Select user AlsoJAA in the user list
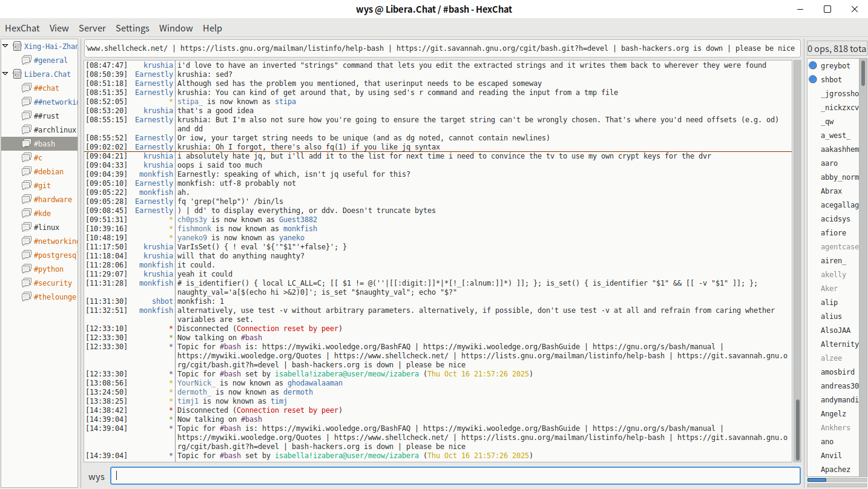Image resolution: width=868 pixels, height=489 pixels. pyautogui.click(x=835, y=330)
